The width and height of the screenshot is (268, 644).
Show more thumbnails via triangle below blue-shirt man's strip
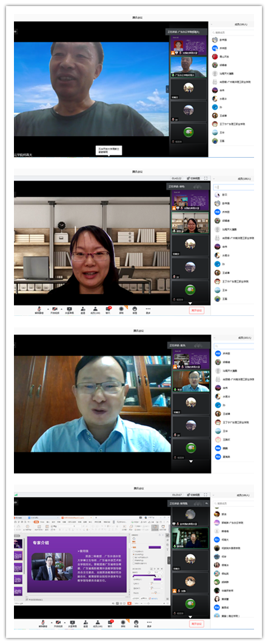pyautogui.click(x=191, y=461)
